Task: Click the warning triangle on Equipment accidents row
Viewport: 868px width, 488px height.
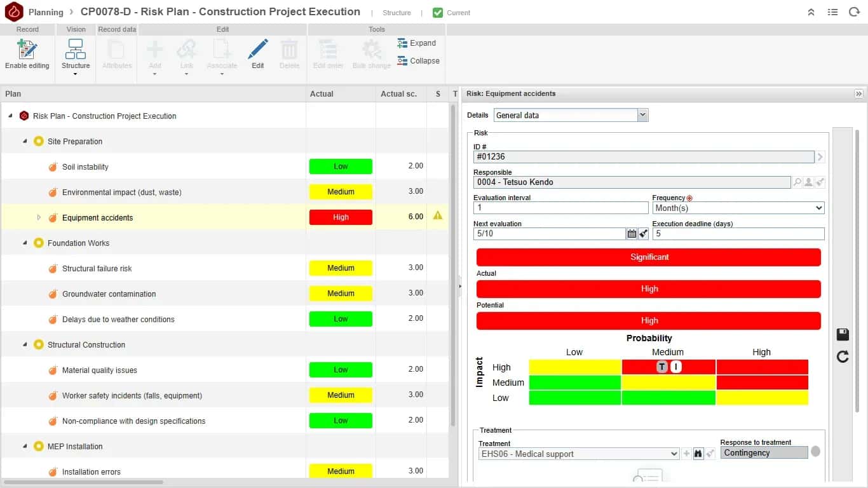Action: 438,216
